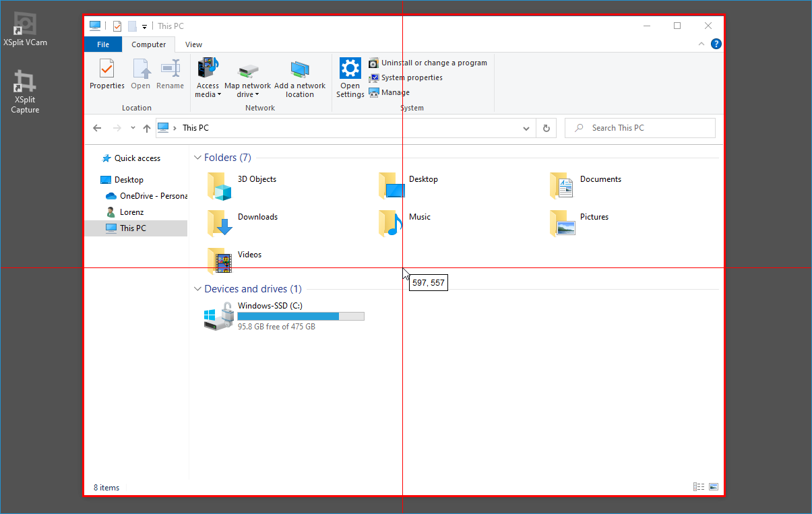Select Desktop in the navigation pane

click(x=122, y=180)
